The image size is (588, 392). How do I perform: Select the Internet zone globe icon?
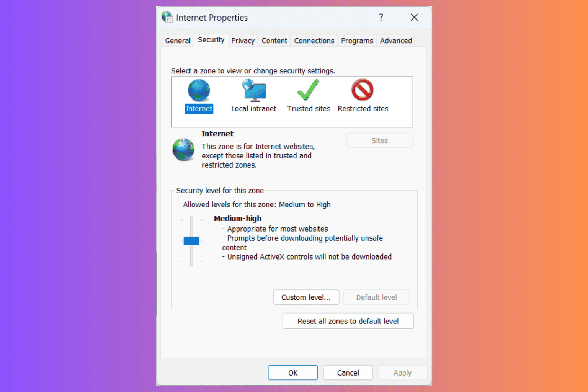[199, 90]
